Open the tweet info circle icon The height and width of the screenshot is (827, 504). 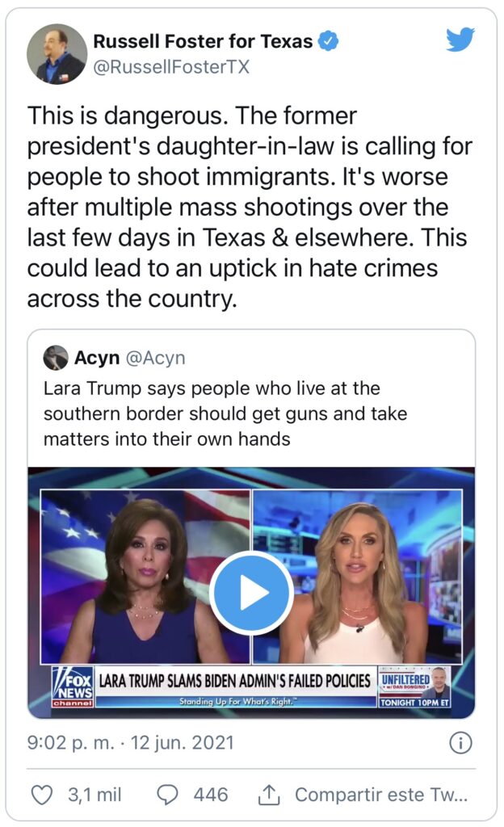click(460, 743)
